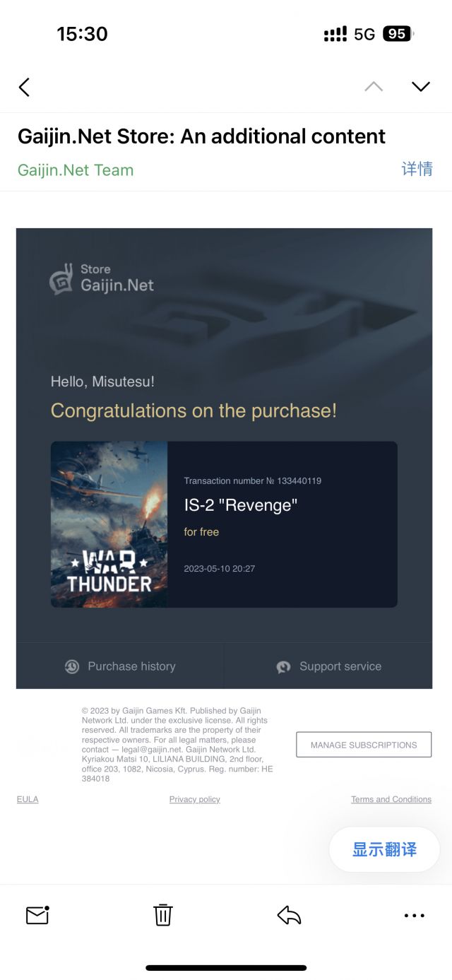Open the Privacy policy link
The width and height of the screenshot is (452, 980).
[195, 799]
